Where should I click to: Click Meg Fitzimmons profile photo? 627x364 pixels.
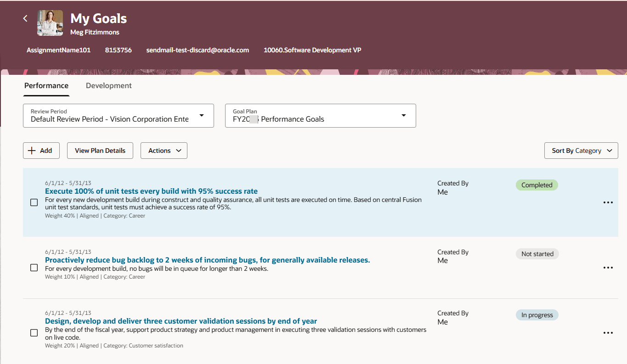pos(50,23)
